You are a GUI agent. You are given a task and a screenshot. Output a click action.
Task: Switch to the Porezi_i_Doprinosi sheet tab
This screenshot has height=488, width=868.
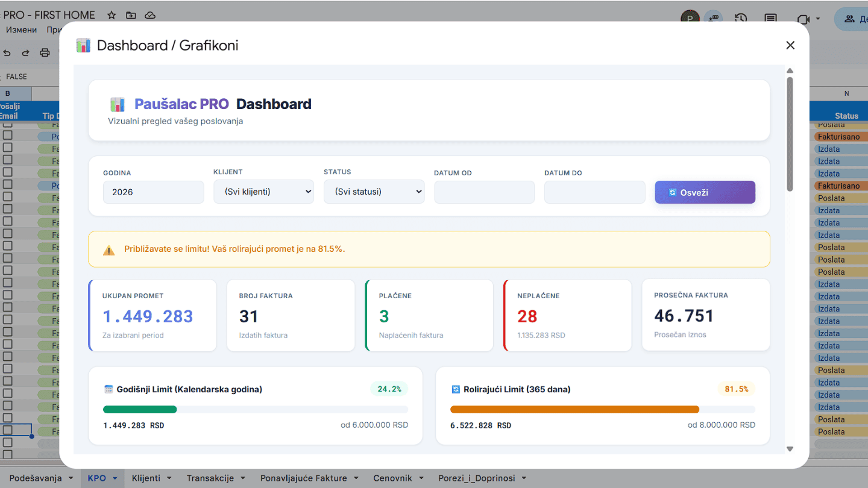477,478
